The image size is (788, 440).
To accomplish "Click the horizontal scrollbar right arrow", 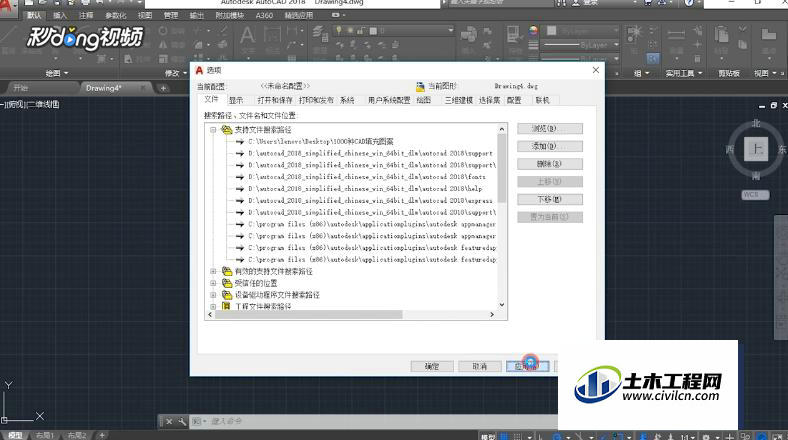I will click(492, 314).
